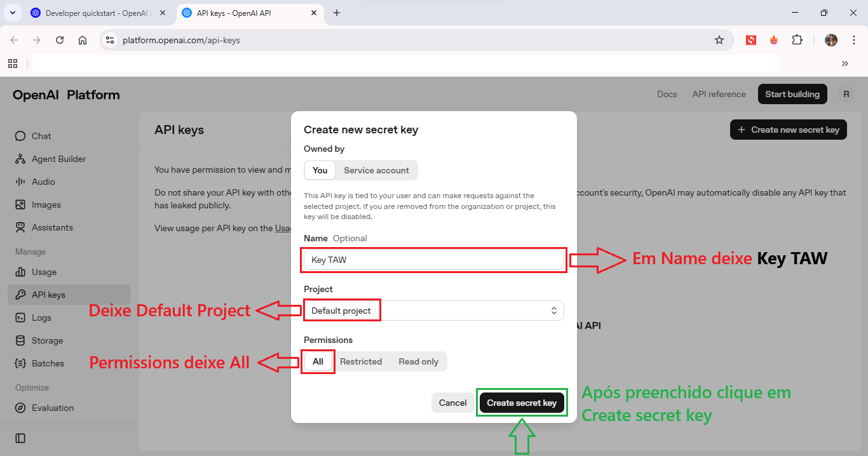Cancel the new secret key dialog

coord(452,403)
